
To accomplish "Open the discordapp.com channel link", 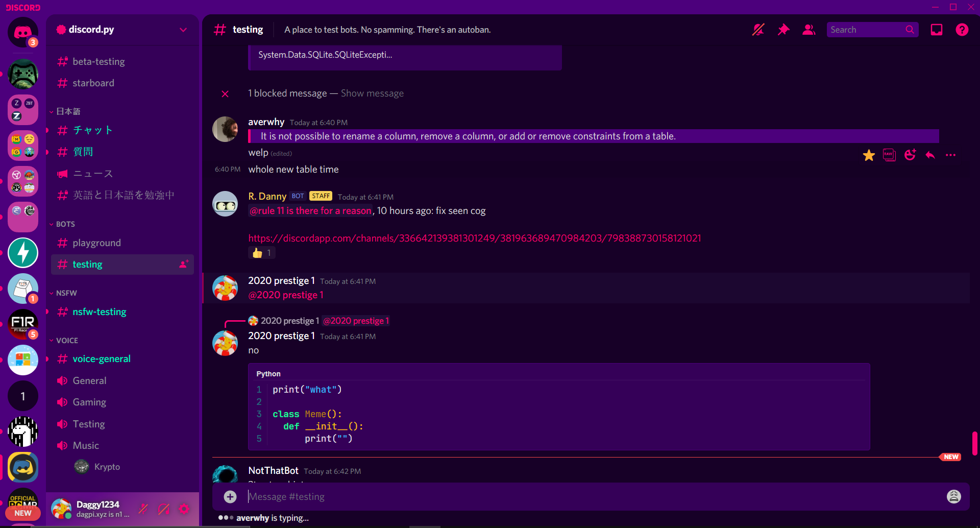I will click(474, 238).
